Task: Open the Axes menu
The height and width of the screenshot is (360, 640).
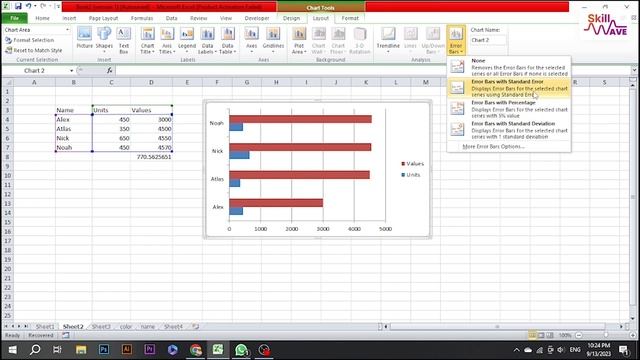Action: click(x=251, y=40)
